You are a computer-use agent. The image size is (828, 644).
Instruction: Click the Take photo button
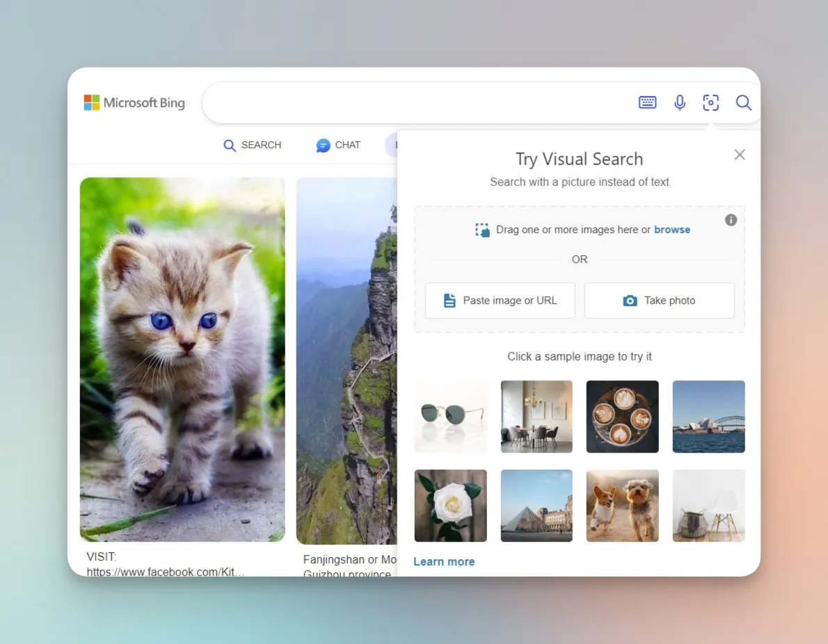click(x=659, y=300)
